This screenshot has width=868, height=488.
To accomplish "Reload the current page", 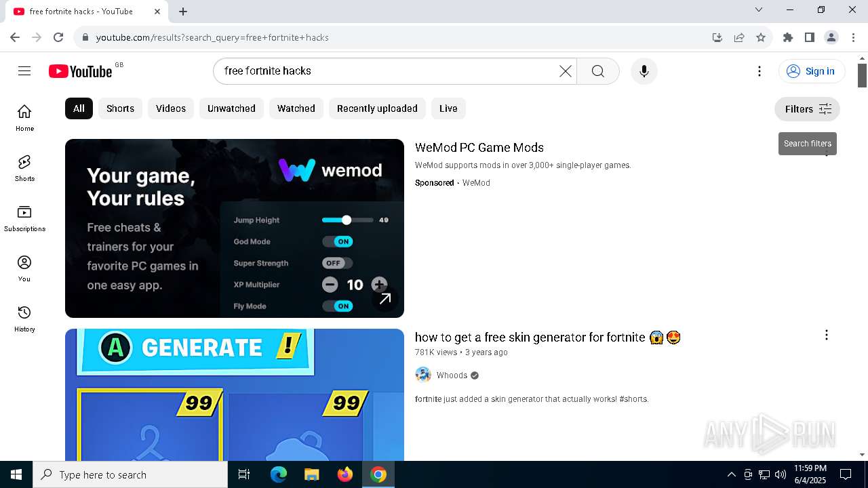I will coord(58,37).
